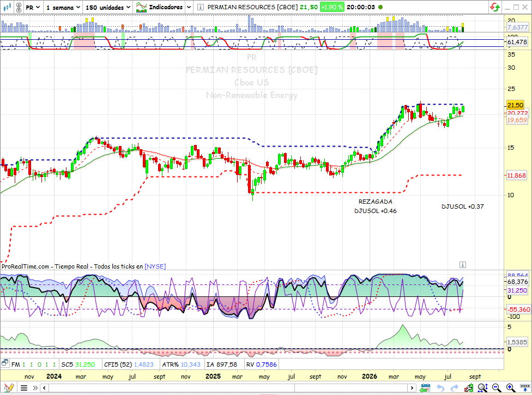Viewport: 532px width, 395px height.
Task: Click the moving average value 19,659
Action: tap(517, 120)
